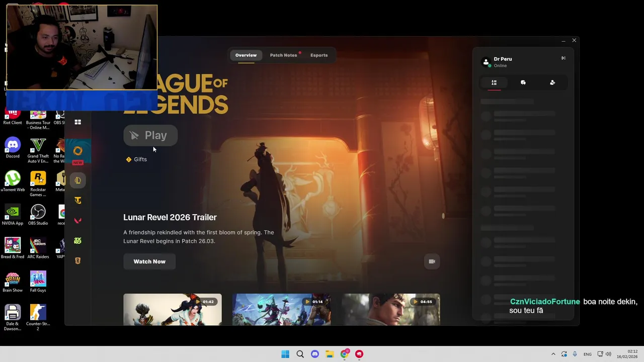Open taskbar Search magnifier

pyautogui.click(x=300, y=354)
